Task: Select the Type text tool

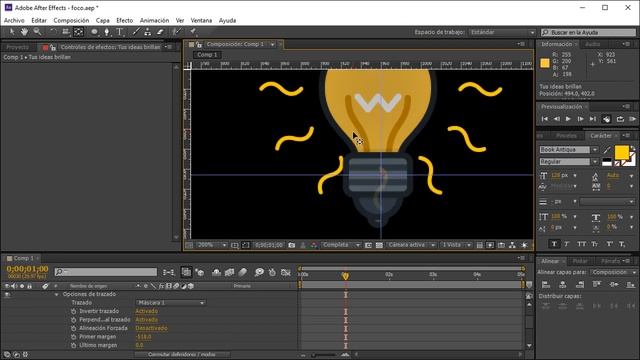Action: [120, 32]
